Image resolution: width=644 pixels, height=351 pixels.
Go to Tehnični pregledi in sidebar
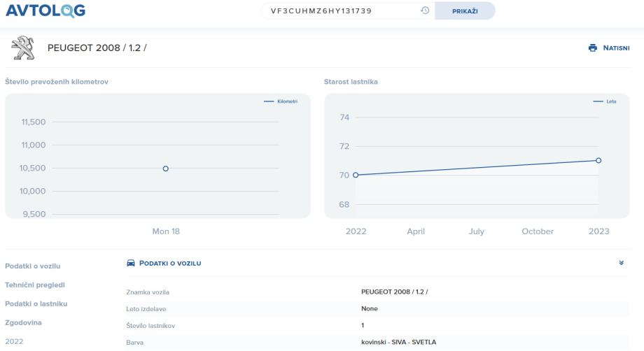[x=35, y=285]
